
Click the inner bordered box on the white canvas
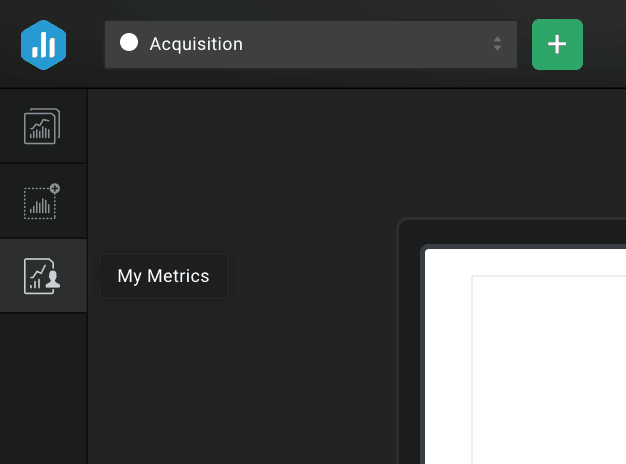click(x=548, y=370)
